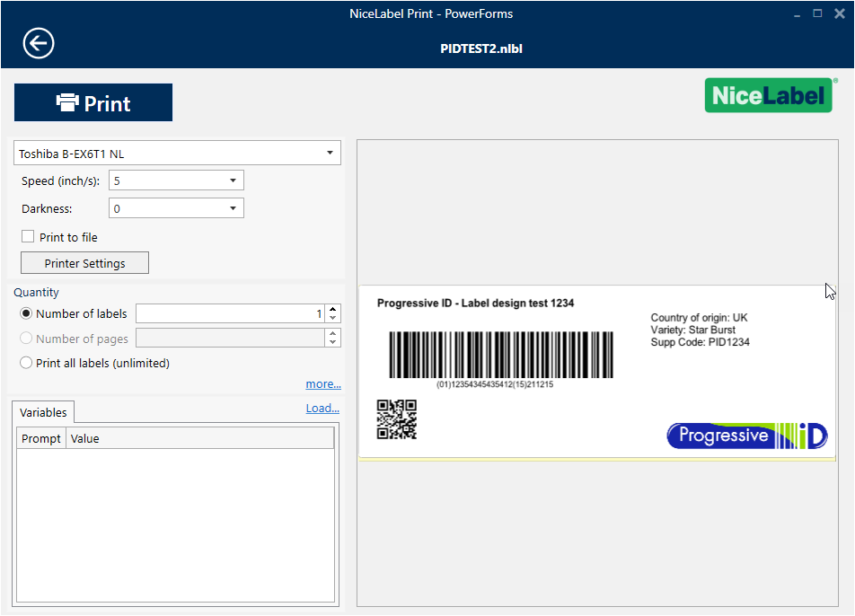Click the 'Country of origin: UK' label text
The image size is (855, 616).
tap(699, 317)
